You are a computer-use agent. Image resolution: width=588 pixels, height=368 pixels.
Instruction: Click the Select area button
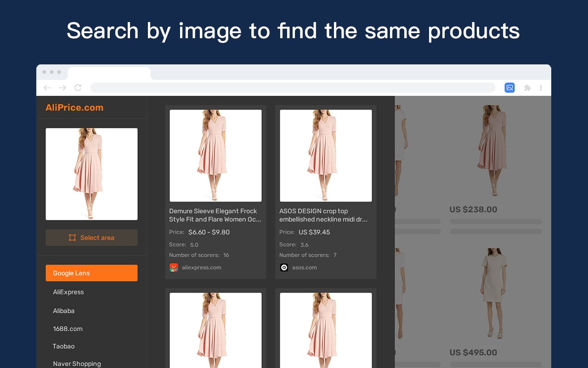click(91, 238)
